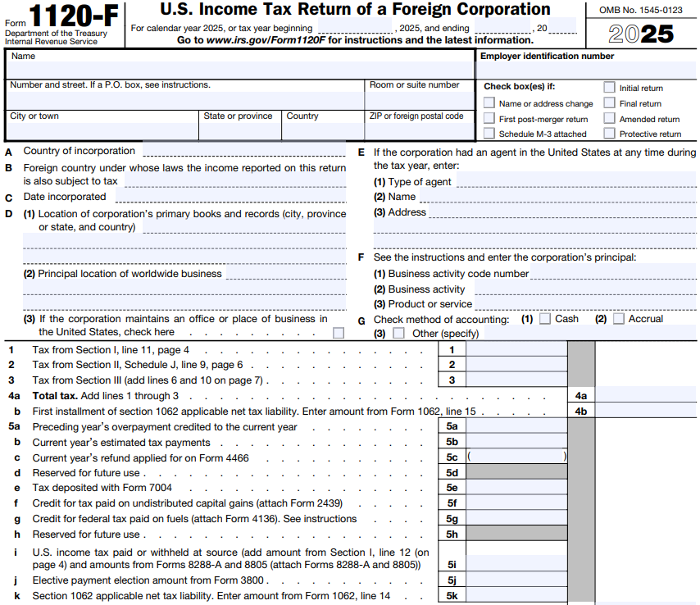Image resolution: width=700 pixels, height=605 pixels.
Task: Click the agent Address field
Action: point(562,212)
